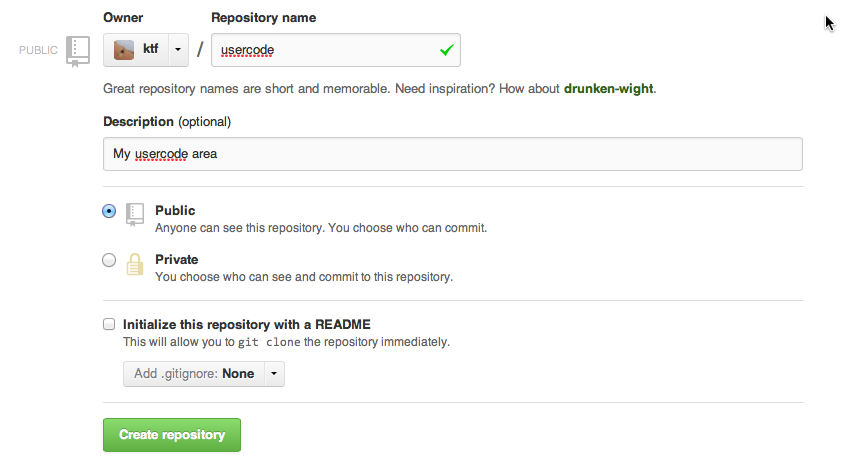
Task: Expand the Add .gitignore dropdown arrow
Action: tap(274, 374)
